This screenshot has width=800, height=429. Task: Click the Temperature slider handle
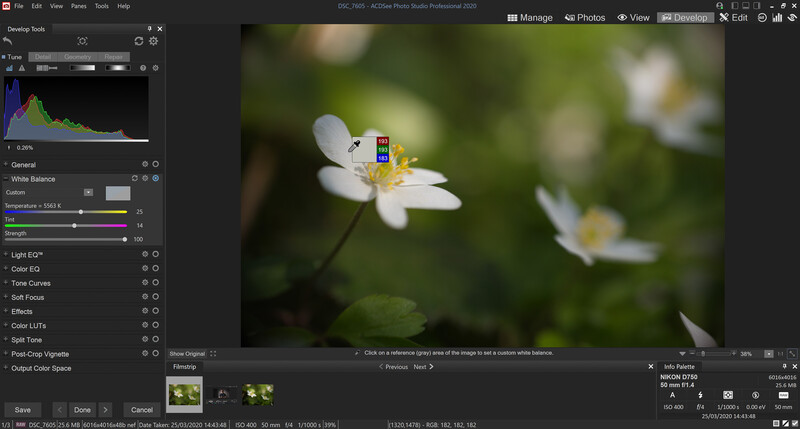pos(81,212)
